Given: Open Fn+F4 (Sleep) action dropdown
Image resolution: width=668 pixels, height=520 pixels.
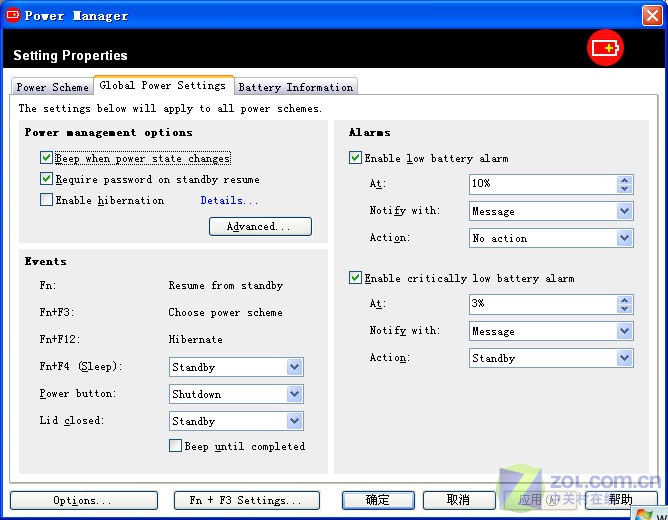Looking at the screenshot, I should (294, 367).
